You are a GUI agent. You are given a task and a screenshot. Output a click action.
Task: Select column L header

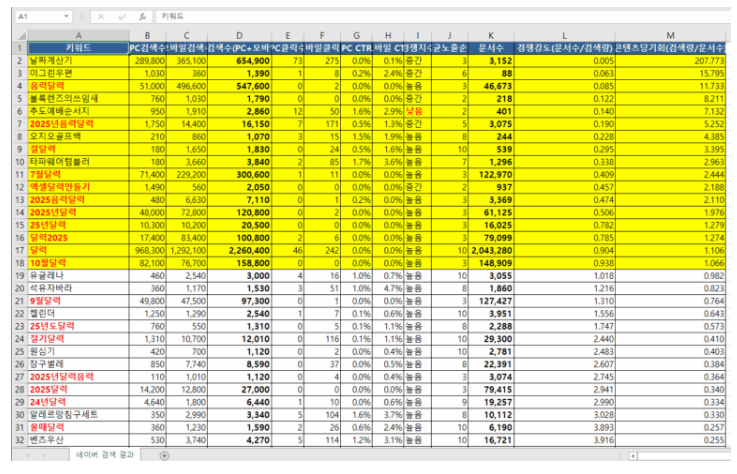tap(564, 36)
